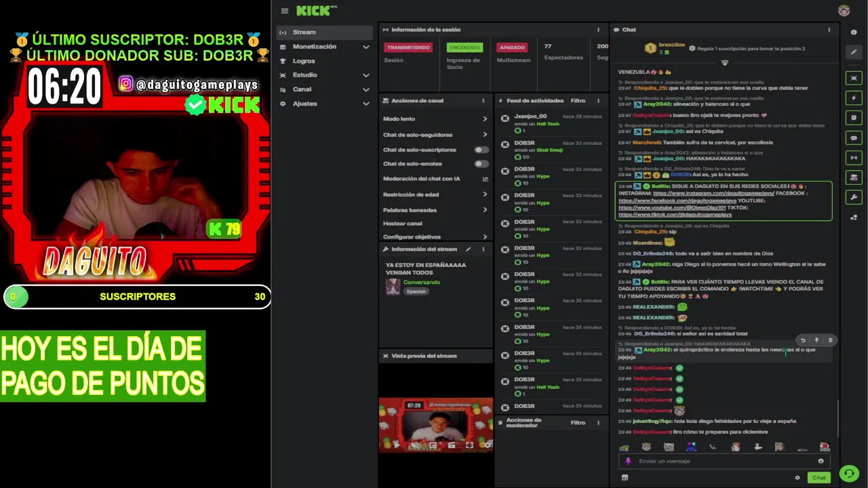This screenshot has width=868, height=488.
Task: Open options menu of Acciones de moderador
Action: pyautogui.click(x=598, y=422)
